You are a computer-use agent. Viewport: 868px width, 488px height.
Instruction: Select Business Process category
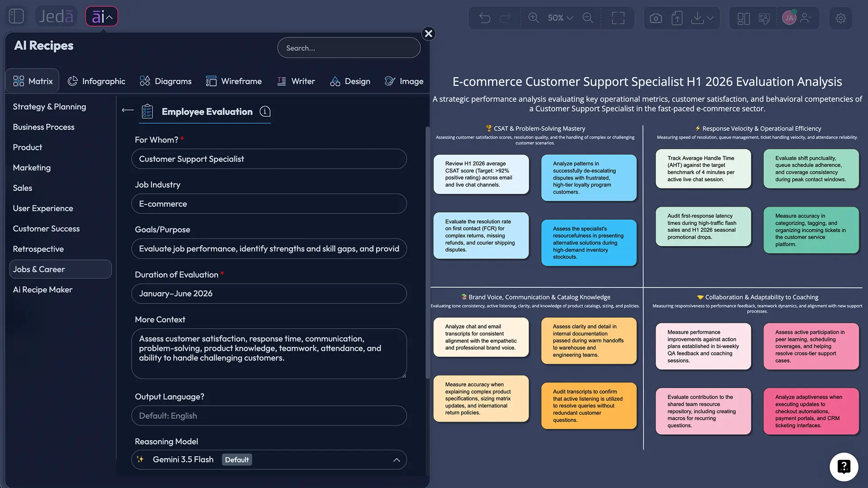43,127
